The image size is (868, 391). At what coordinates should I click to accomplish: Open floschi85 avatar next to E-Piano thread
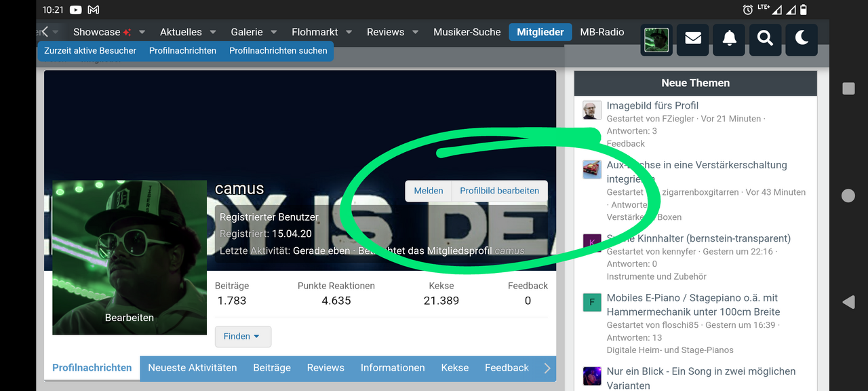pos(592,302)
